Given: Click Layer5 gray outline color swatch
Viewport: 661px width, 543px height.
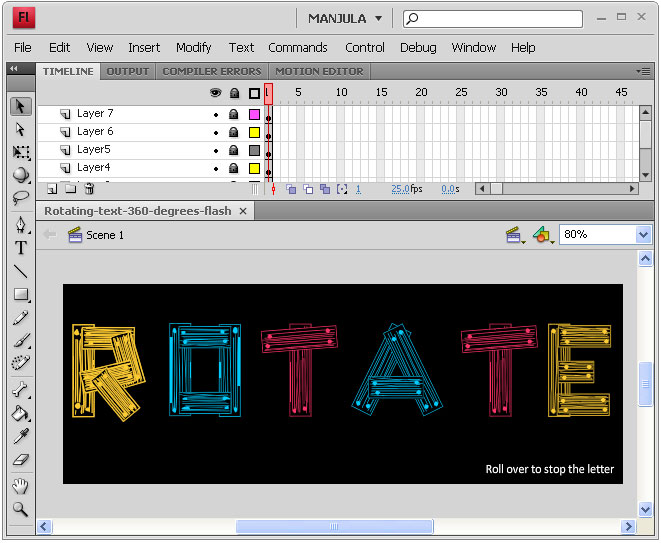Looking at the screenshot, I should click(x=254, y=151).
